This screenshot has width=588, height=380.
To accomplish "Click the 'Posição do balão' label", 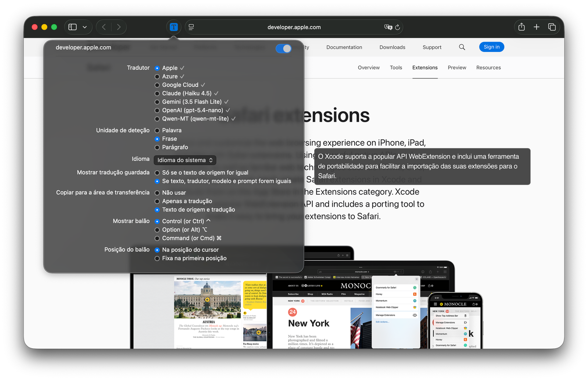I will click(127, 249).
